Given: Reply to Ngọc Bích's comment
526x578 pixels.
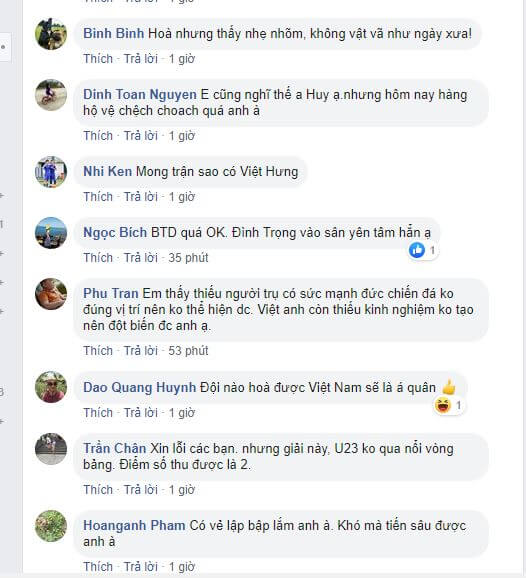Looking at the screenshot, I should pos(140,257).
